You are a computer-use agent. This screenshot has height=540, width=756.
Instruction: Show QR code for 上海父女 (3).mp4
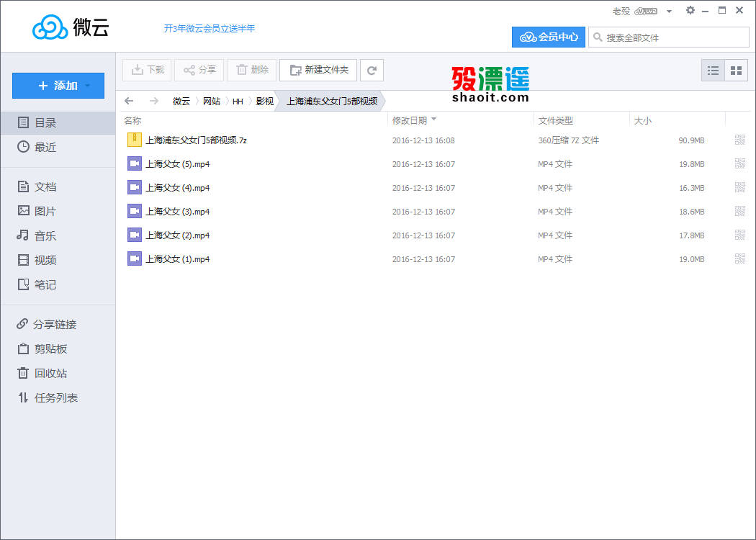point(740,211)
